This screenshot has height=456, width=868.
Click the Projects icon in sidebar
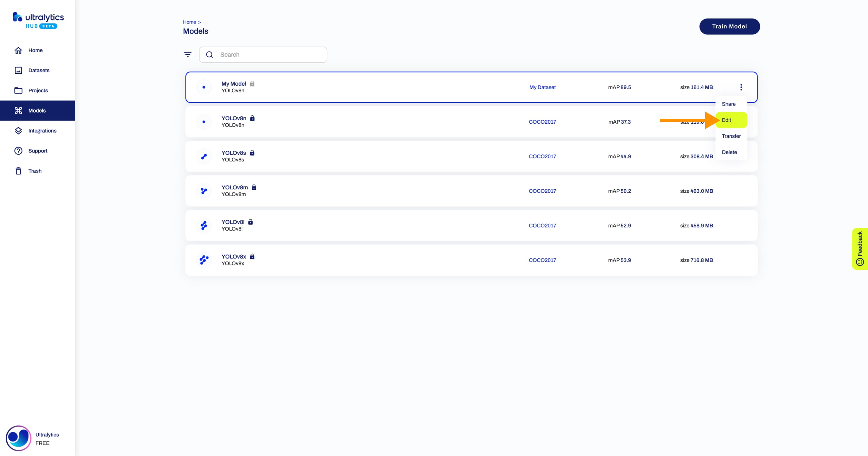18,90
